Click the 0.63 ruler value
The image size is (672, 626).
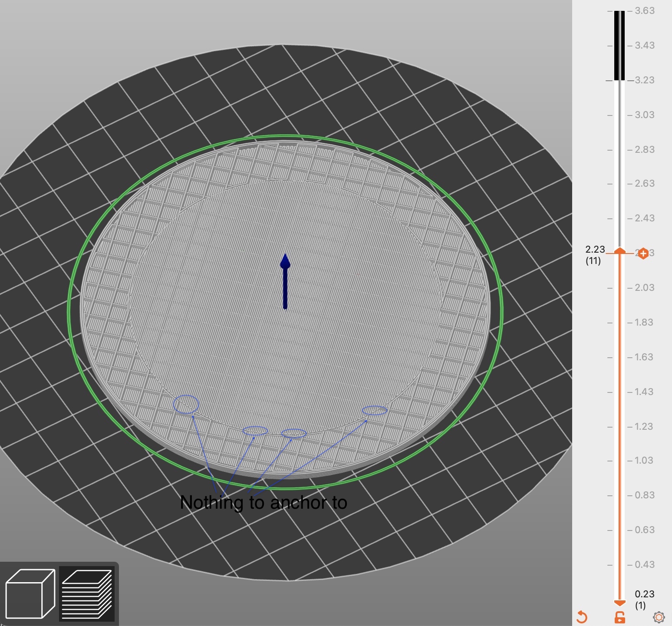pyautogui.click(x=645, y=530)
